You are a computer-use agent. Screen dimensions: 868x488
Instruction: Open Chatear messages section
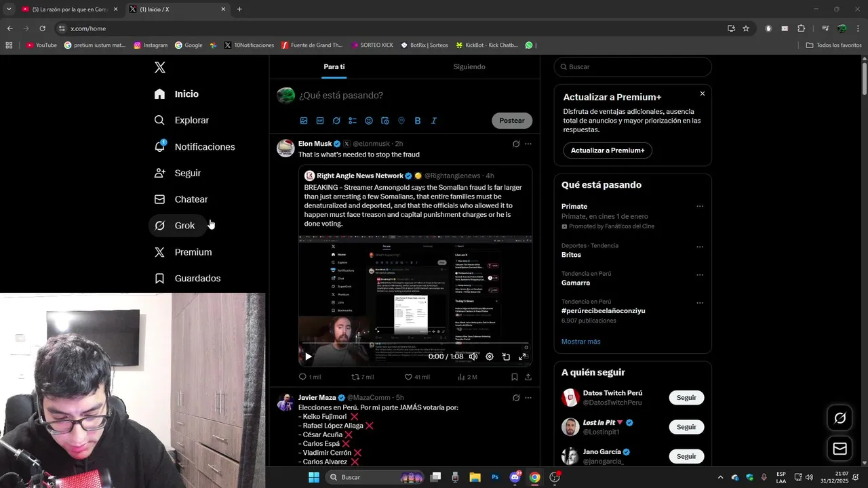[180, 199]
